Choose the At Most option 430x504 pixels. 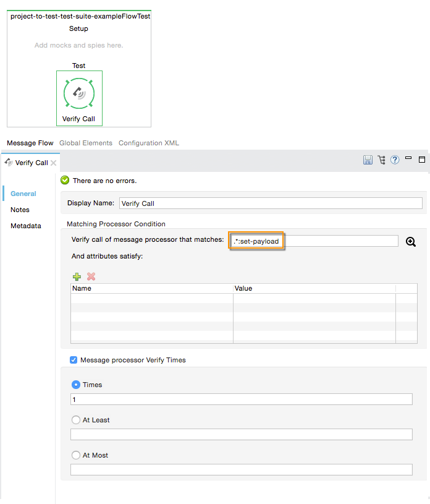click(x=75, y=455)
